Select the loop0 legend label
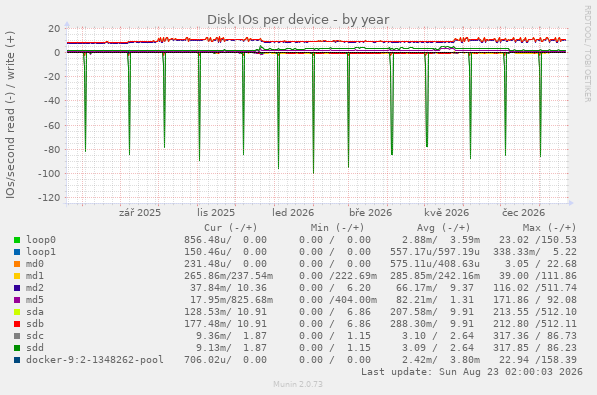This screenshot has width=597, height=395. point(41,240)
